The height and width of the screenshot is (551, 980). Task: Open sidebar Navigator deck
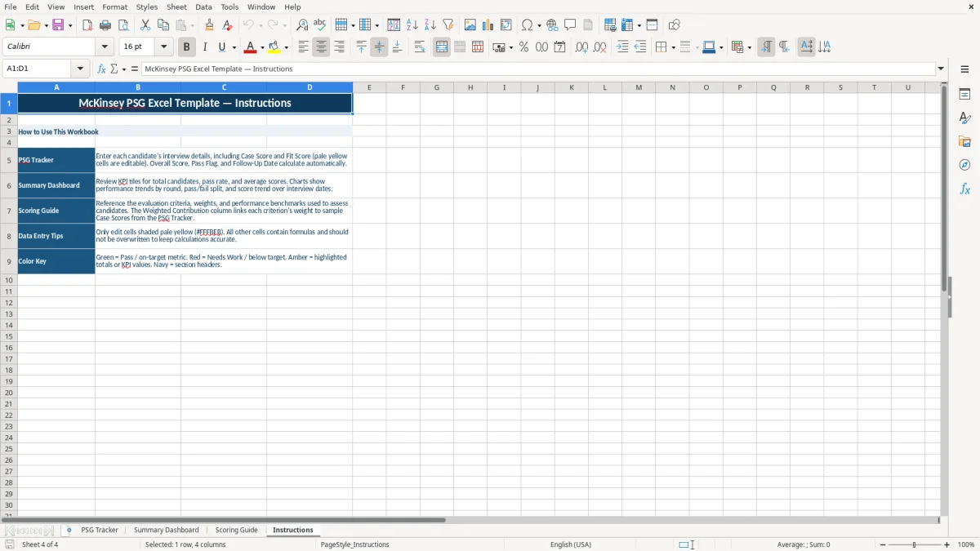[964, 165]
